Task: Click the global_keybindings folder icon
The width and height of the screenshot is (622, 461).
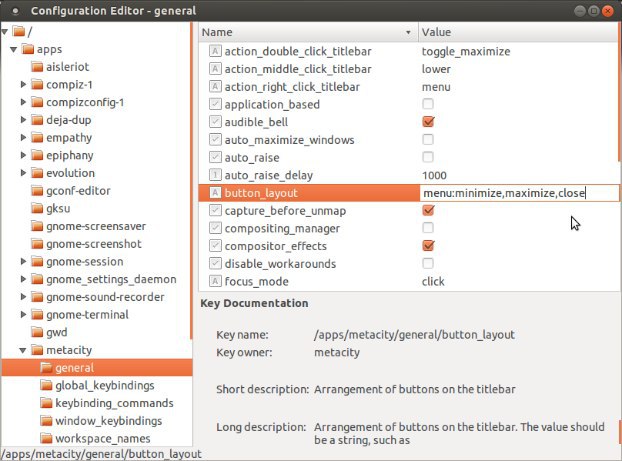Action: [x=46, y=385]
